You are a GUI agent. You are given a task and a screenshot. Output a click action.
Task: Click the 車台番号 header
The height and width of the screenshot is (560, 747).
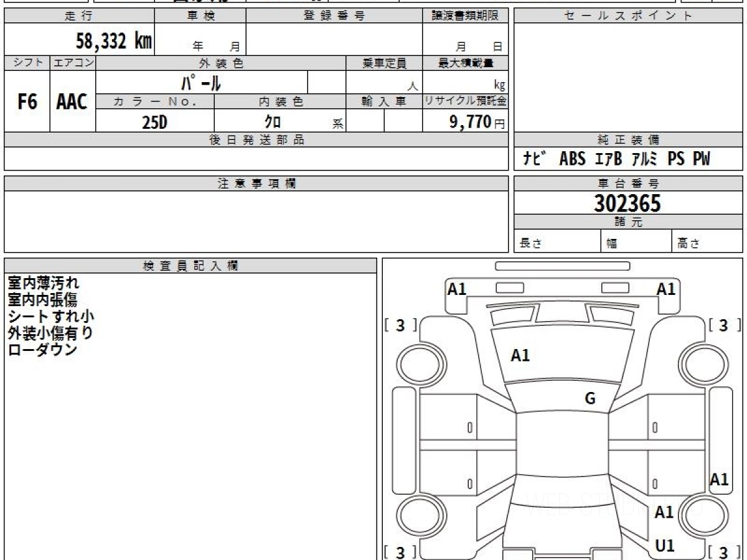coord(628,184)
